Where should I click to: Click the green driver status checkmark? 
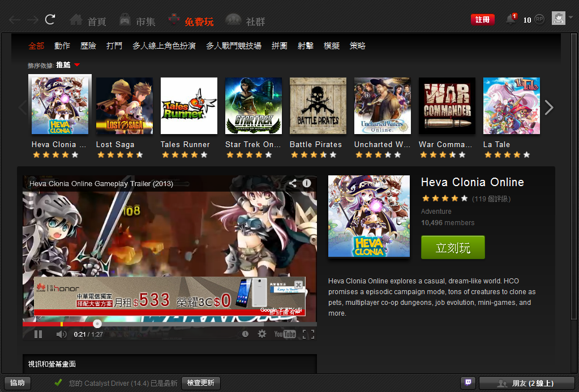tap(58, 382)
